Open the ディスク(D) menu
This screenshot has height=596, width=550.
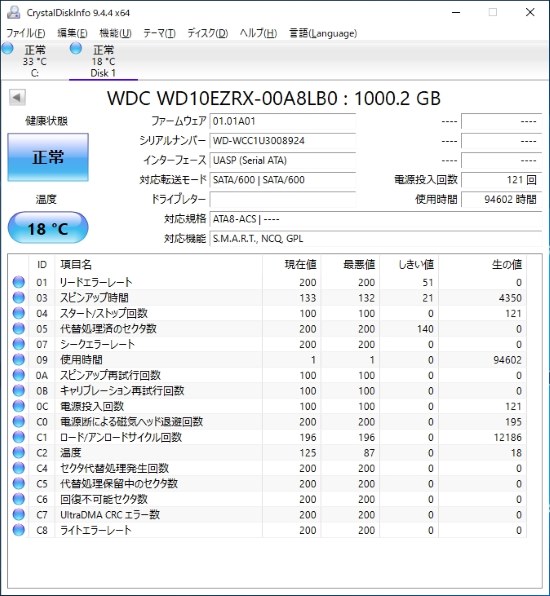pos(208,33)
